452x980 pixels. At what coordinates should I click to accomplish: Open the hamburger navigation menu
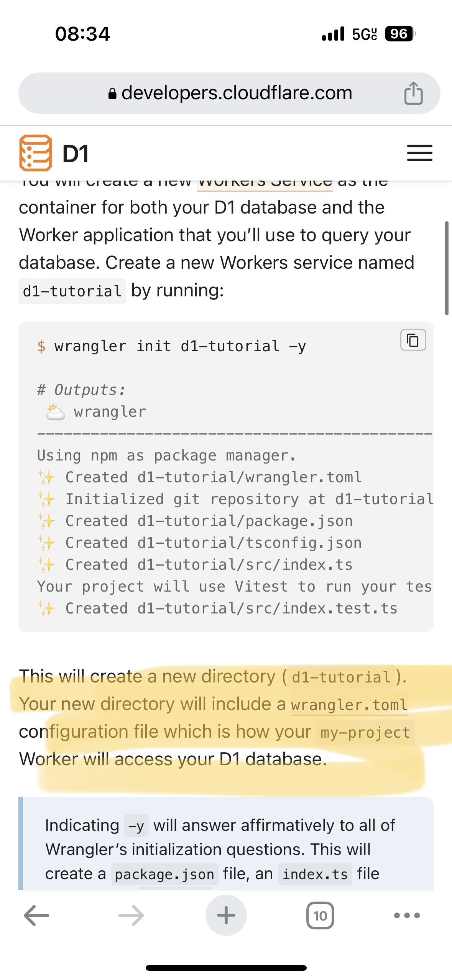(x=419, y=153)
